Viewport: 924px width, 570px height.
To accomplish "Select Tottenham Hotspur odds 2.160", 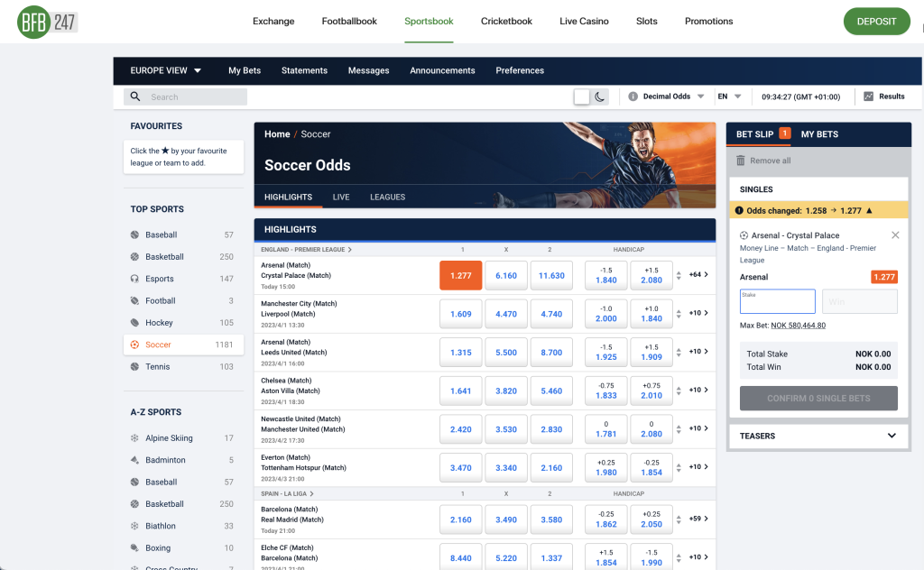I will [551, 467].
